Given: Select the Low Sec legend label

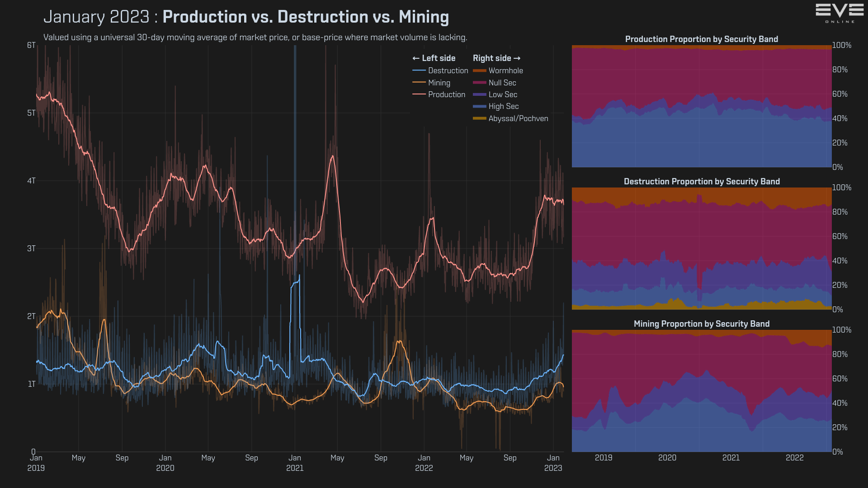Looking at the screenshot, I should (503, 94).
